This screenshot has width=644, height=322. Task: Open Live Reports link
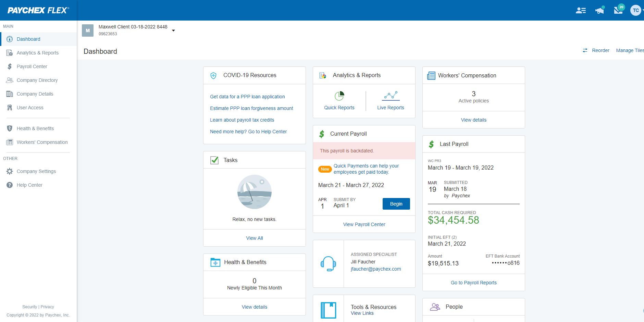point(391,108)
